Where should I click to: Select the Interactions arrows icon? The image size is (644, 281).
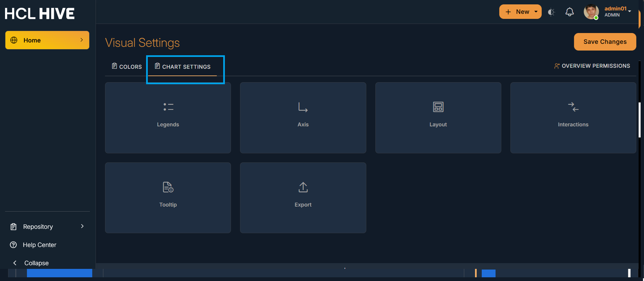(573, 107)
